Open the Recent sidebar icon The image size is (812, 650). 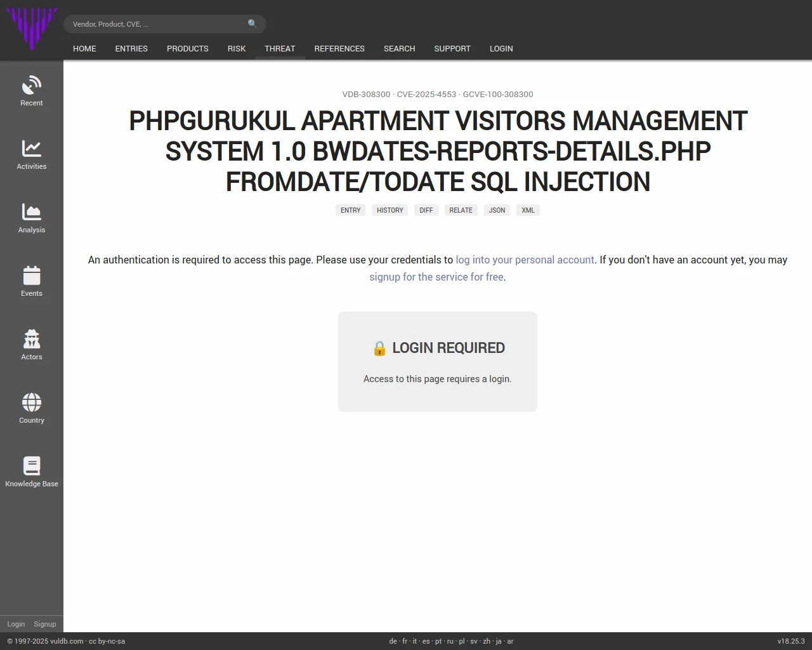[32, 92]
